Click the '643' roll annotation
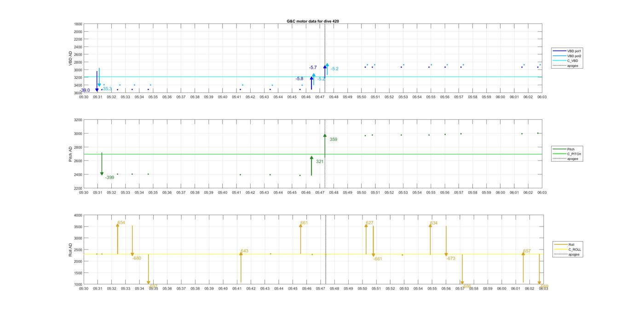644x319 pixels. pos(244,251)
